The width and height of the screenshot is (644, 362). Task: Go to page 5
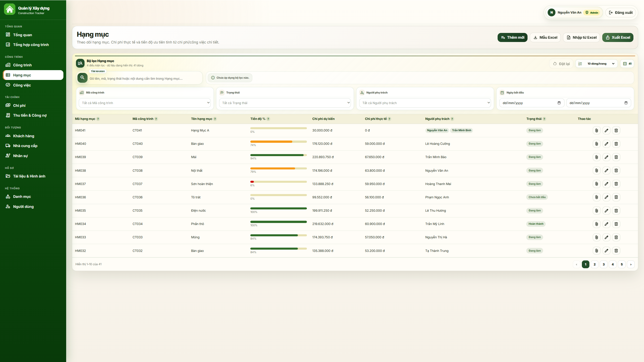622,264
